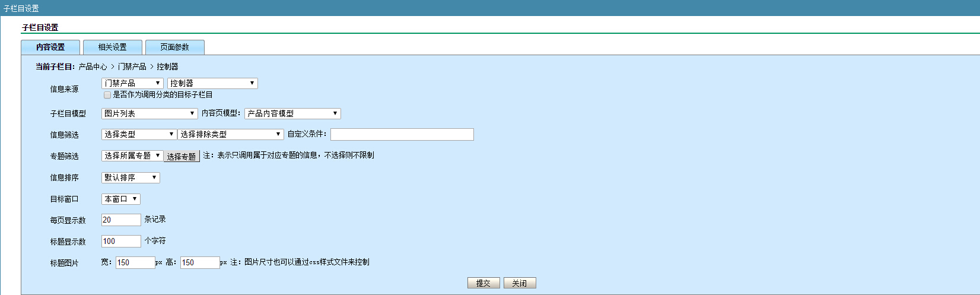Open the 默认排序 sorting dropdown
The image size is (980, 295).
pos(131,177)
